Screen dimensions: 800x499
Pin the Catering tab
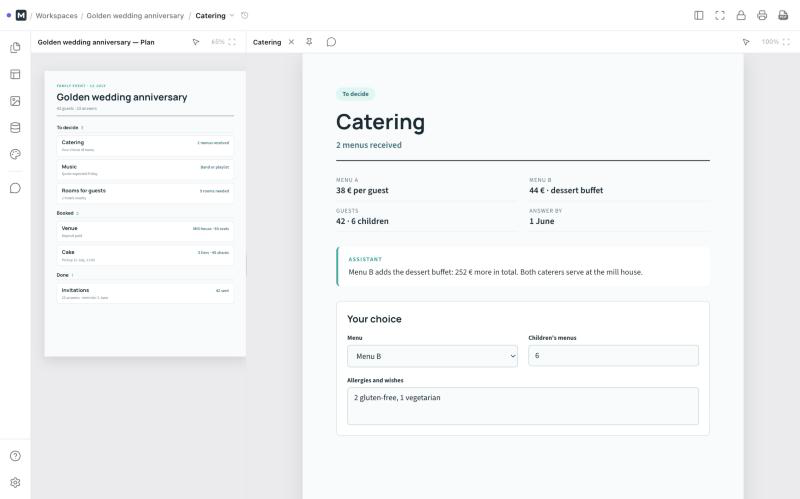(x=309, y=42)
